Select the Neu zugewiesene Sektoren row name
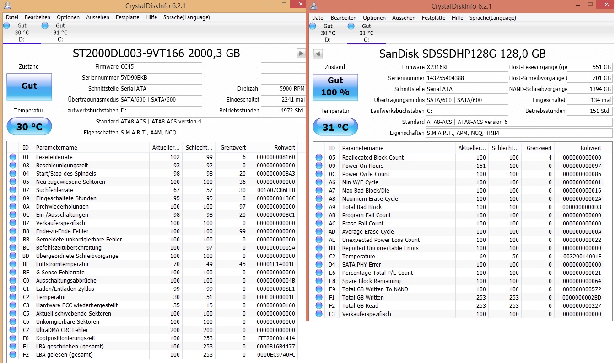This screenshot has width=615, height=364. pos(70,182)
